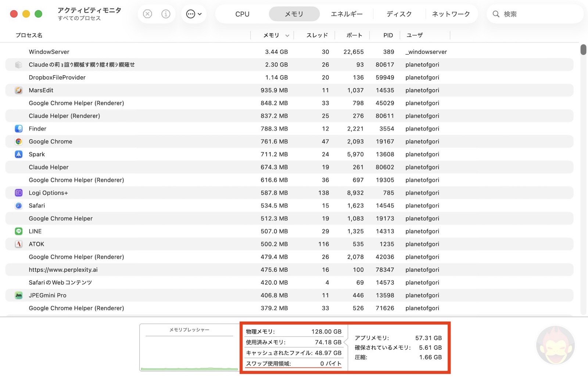Sort by スレッド column header
588x379 pixels.
317,35
